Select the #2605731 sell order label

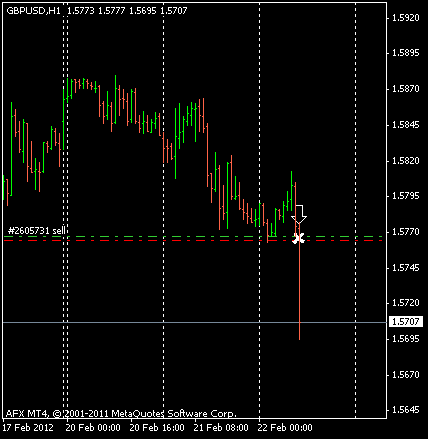click(x=36, y=231)
